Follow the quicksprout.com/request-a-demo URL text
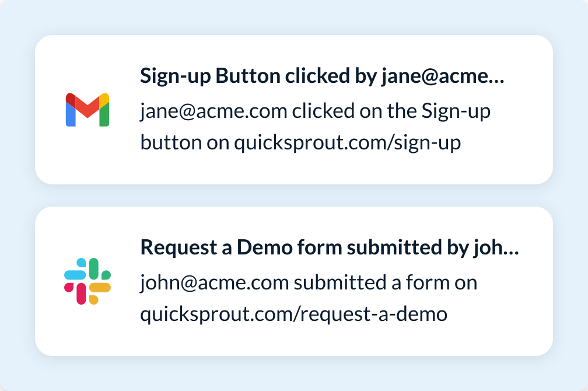Viewport: 588px width, 391px height. coord(293,315)
